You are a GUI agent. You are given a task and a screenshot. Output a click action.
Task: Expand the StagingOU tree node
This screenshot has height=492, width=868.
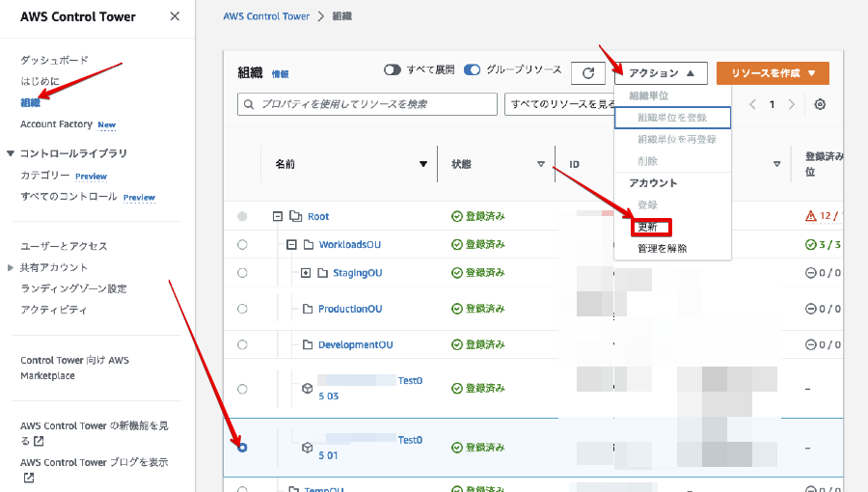306,273
